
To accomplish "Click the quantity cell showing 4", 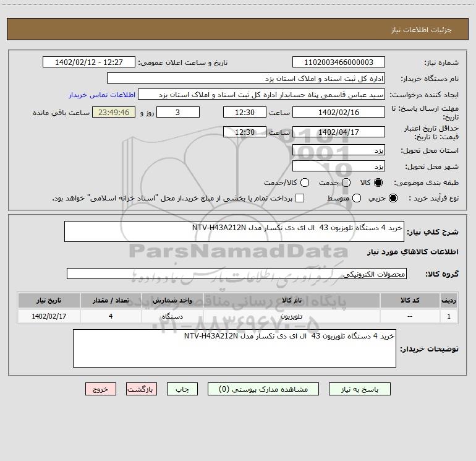I will pos(111,316).
